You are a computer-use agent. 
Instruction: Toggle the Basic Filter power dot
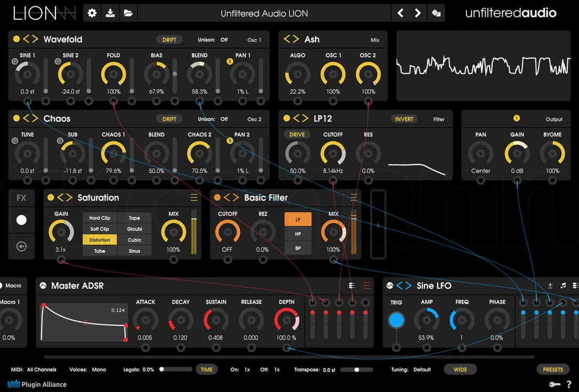tap(217, 197)
